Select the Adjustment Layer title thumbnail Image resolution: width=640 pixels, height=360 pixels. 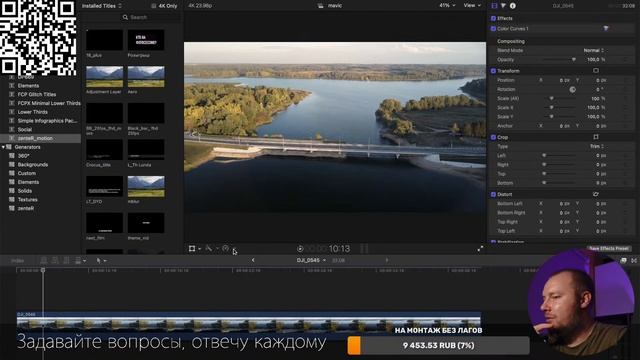[104, 77]
